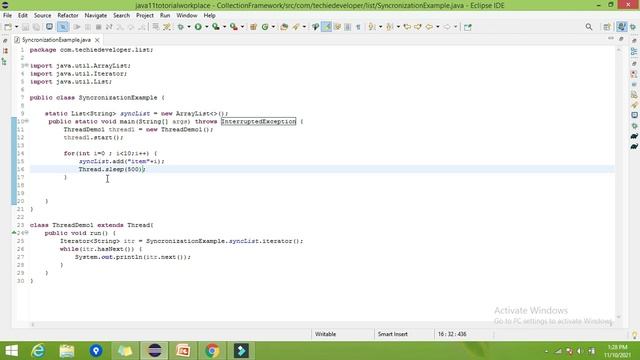Open the Navigate menu
This screenshot has width=640, height=360.
(x=96, y=16)
